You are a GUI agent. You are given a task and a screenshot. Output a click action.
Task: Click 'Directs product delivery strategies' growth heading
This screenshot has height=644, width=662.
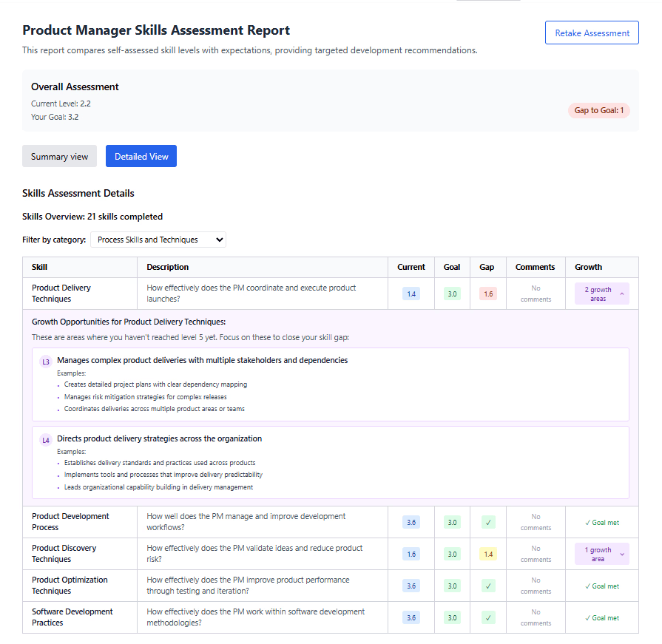pos(159,438)
